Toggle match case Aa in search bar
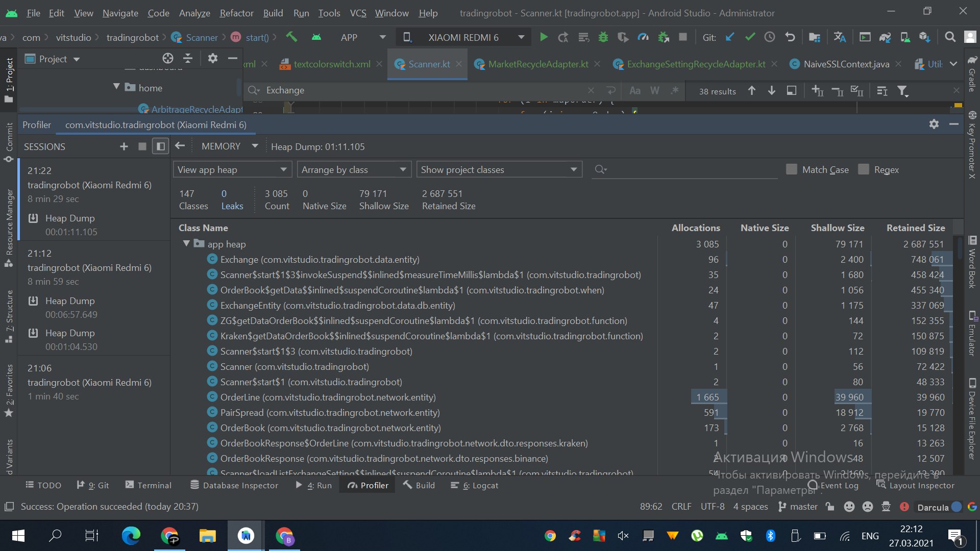 [x=635, y=91]
